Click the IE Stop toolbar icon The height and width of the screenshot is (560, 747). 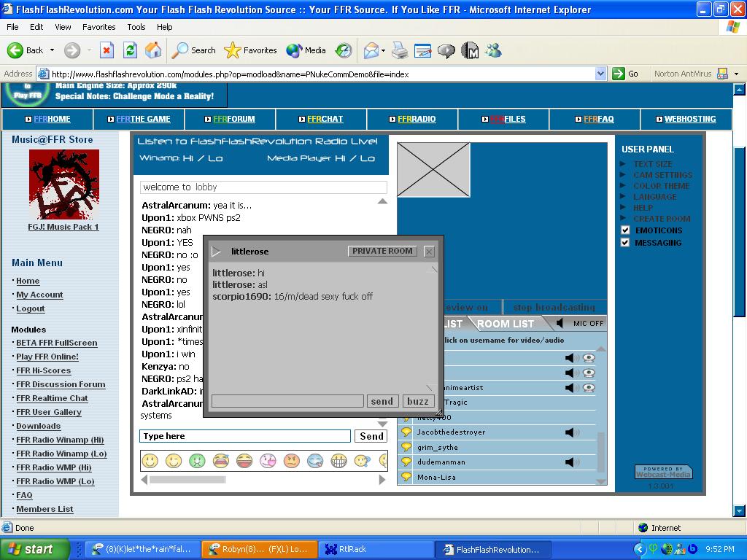click(107, 50)
